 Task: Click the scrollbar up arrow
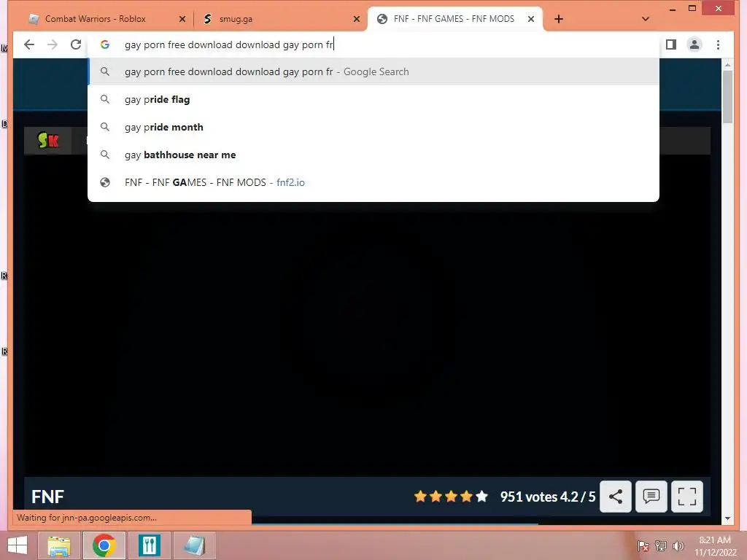(727, 64)
